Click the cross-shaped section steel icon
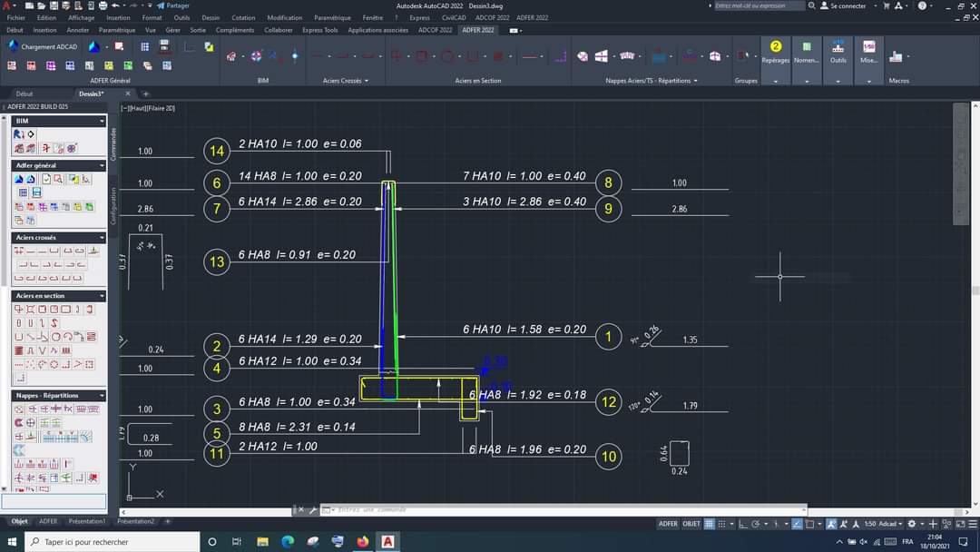 [397, 56]
